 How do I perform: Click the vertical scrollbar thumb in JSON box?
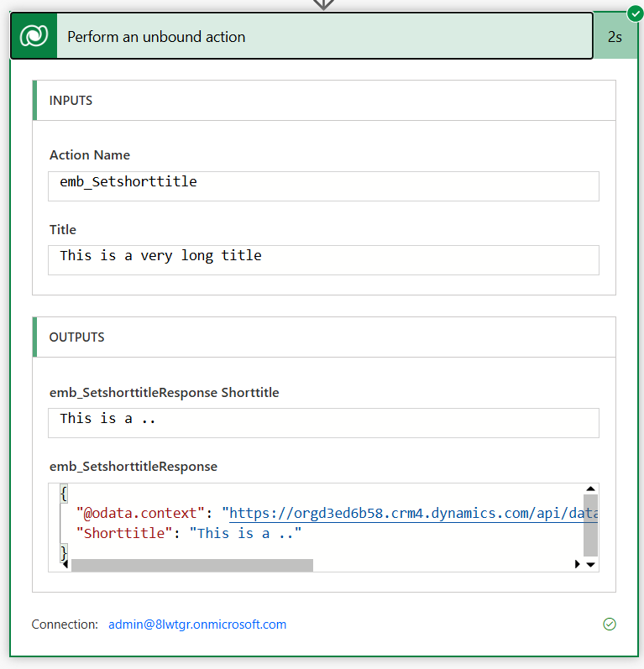coord(590,525)
